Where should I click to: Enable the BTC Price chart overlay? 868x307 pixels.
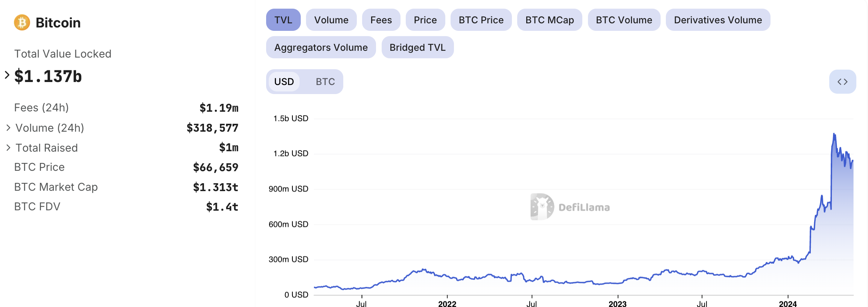coord(481,20)
